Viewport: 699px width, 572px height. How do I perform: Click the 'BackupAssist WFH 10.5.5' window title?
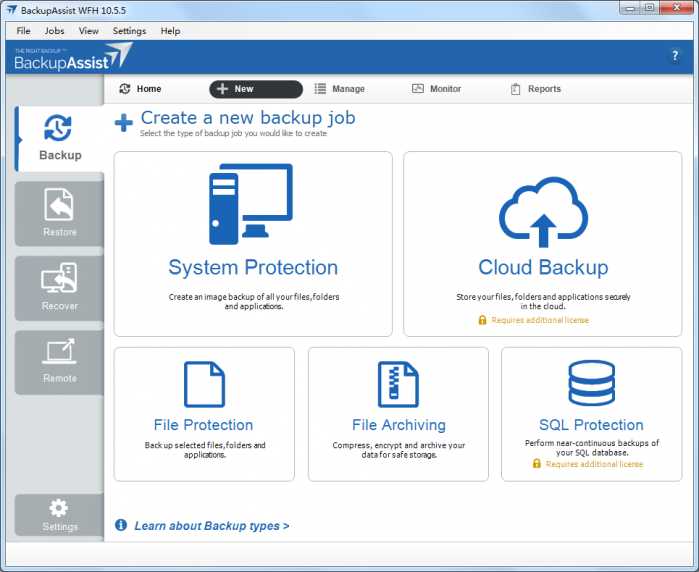pyautogui.click(x=73, y=10)
